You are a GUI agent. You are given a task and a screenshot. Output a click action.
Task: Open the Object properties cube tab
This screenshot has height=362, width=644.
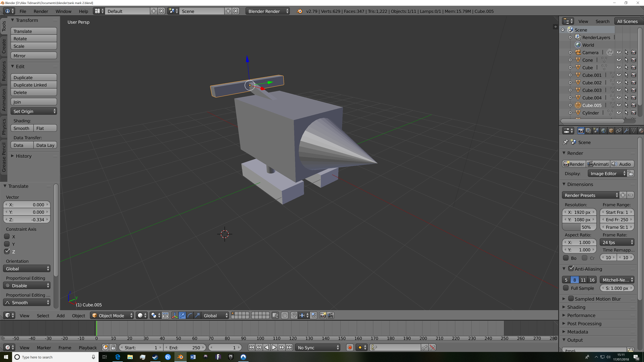tap(611, 131)
